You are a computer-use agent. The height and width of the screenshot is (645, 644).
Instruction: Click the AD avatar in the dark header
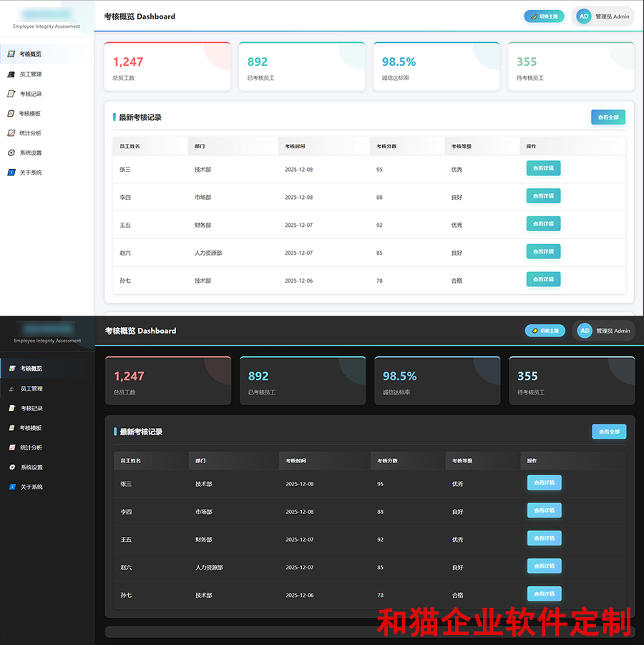point(585,331)
